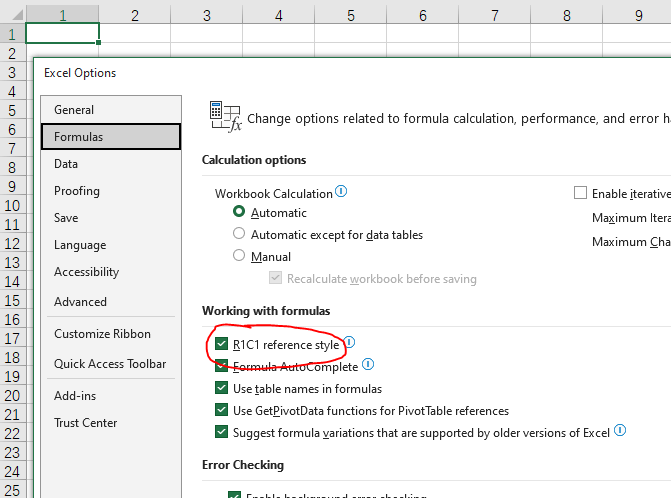671x498 pixels.
Task: Select Automatic calculation radio button
Action: point(239,211)
